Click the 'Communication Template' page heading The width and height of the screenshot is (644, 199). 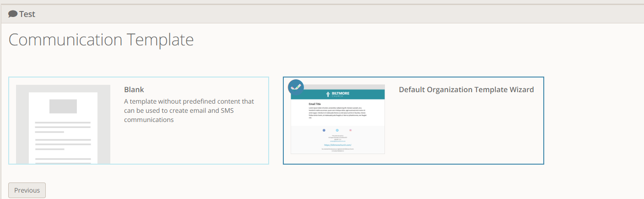pos(101,40)
